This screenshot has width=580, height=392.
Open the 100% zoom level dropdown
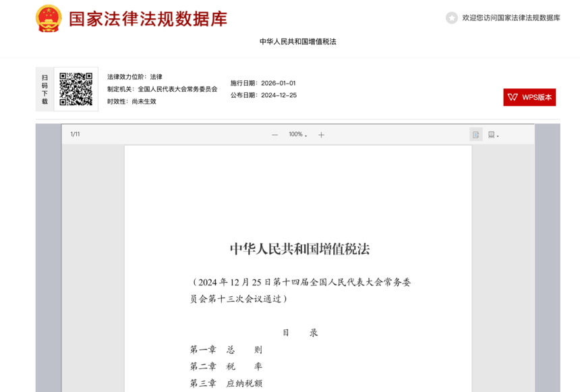click(298, 134)
